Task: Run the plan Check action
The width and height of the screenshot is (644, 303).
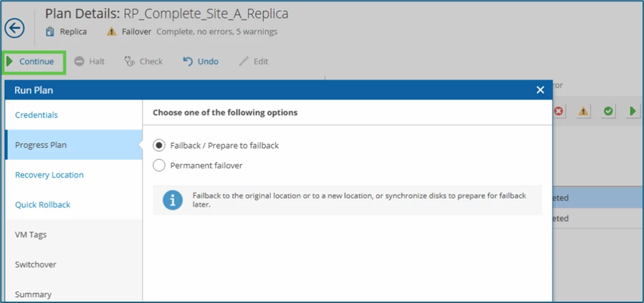Action: (143, 62)
